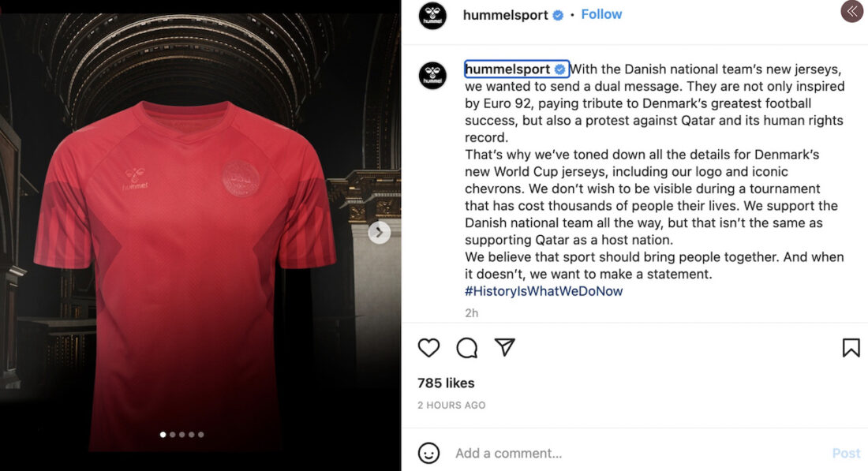Open hummelsport profile from header username
This screenshot has width=868, height=471.
click(505, 15)
